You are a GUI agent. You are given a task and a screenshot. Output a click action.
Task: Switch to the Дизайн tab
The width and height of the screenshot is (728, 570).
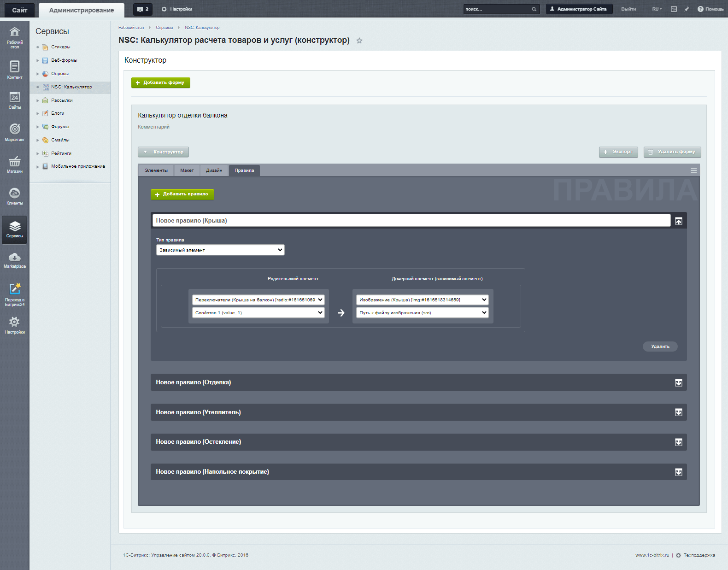coord(214,170)
